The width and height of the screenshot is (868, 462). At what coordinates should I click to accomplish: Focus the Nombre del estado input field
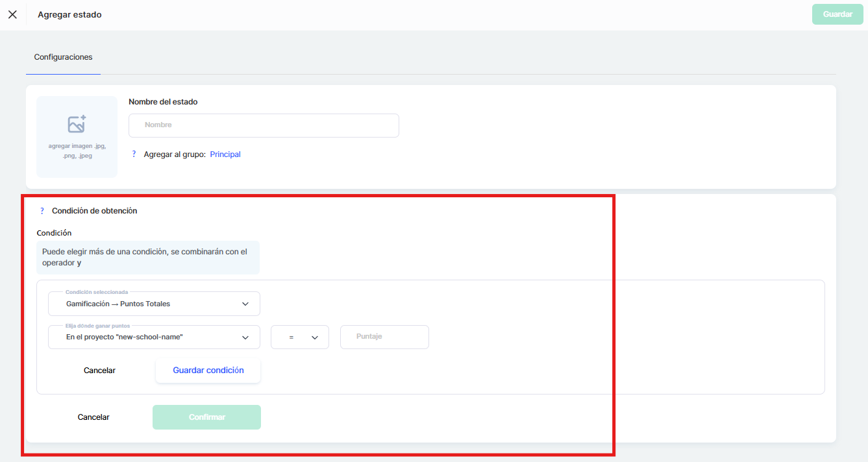[264, 125]
